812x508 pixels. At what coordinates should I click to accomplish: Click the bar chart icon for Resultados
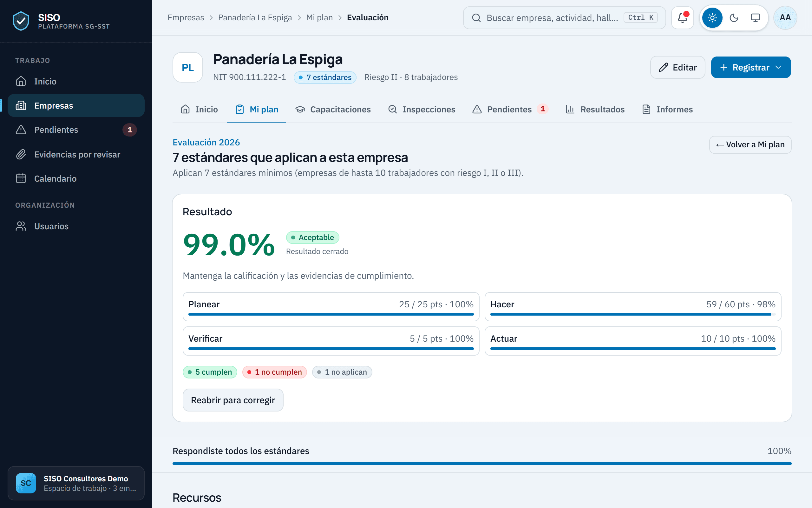[570, 109]
